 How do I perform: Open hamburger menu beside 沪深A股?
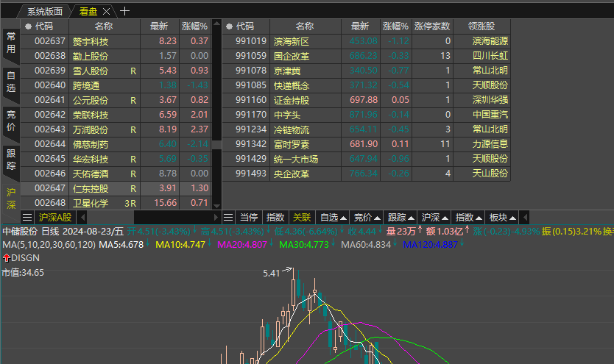[x=27, y=218]
